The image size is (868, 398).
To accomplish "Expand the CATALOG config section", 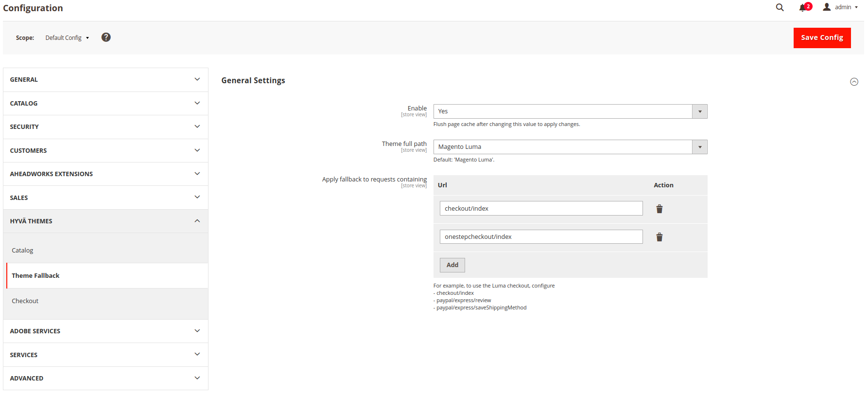I will [x=105, y=103].
